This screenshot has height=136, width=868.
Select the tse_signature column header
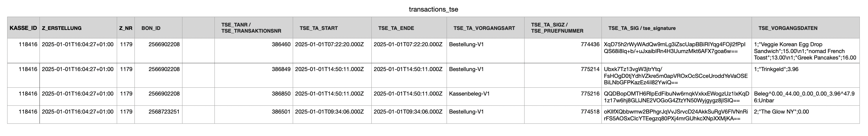[x=642, y=28]
